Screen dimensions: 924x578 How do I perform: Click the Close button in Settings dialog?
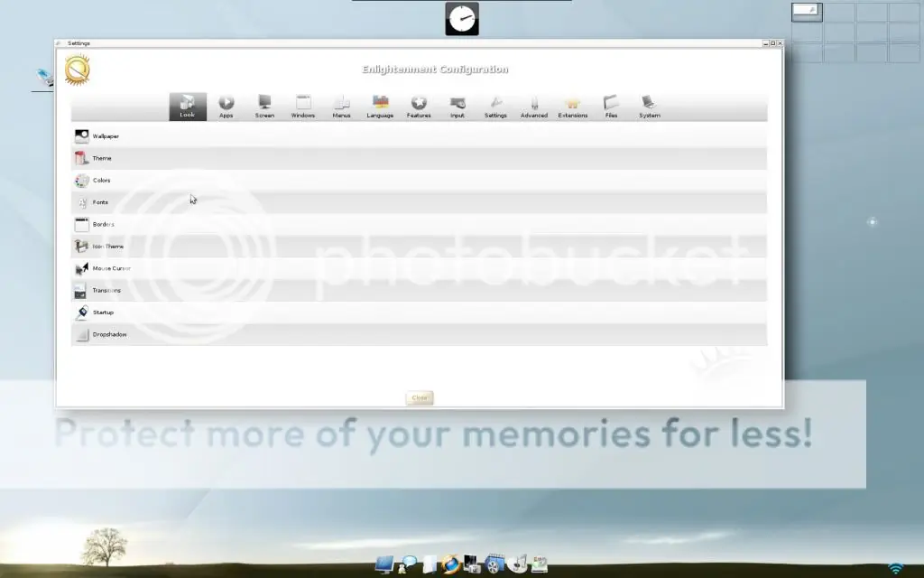click(420, 397)
